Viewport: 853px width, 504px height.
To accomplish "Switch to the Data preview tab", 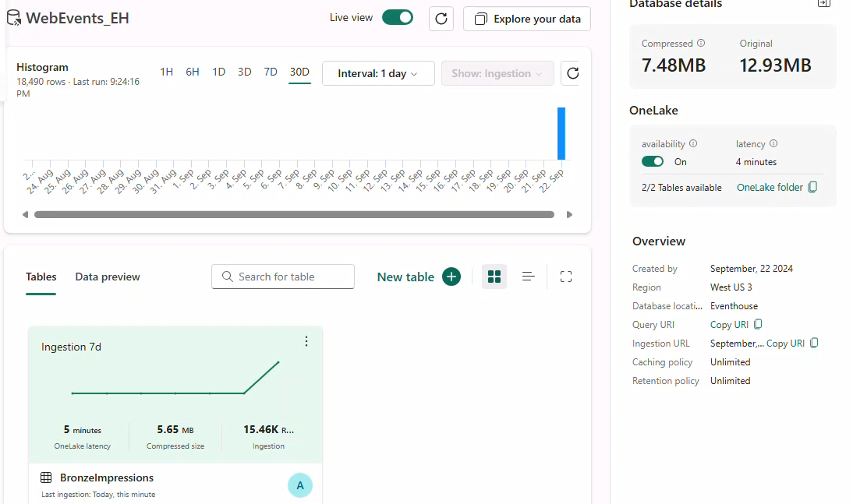I will click(x=107, y=277).
